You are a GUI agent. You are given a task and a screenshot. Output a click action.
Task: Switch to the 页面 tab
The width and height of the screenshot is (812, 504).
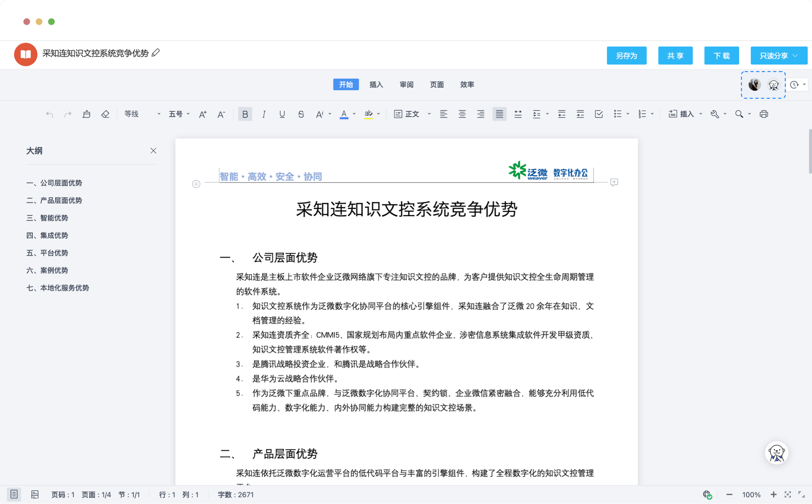(x=437, y=84)
